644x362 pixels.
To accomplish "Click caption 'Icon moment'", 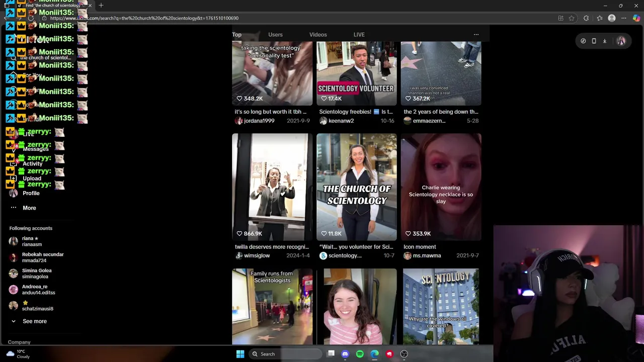I will click(420, 247).
